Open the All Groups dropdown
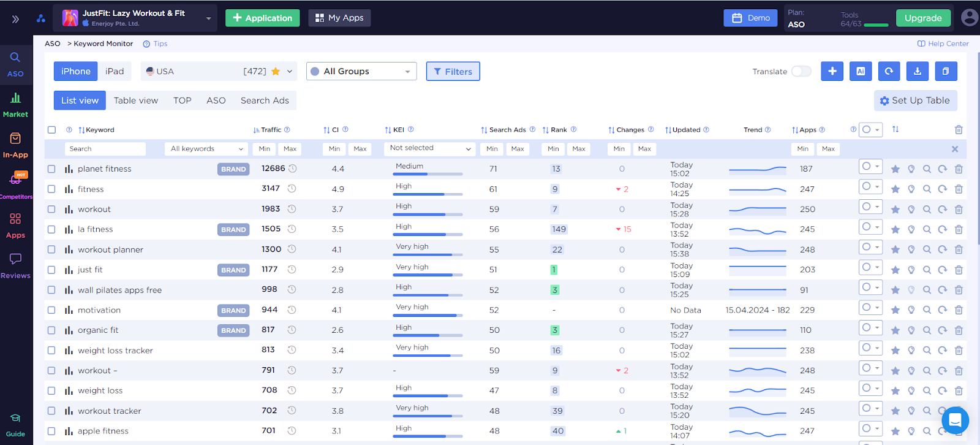Image resolution: width=980 pixels, height=445 pixels. 361,71
